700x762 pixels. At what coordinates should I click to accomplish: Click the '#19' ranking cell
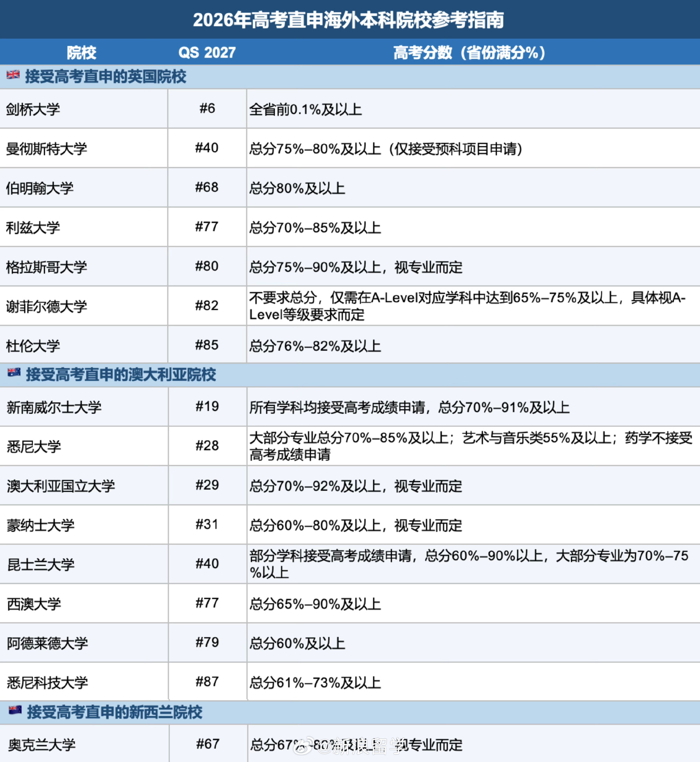pyautogui.click(x=207, y=406)
